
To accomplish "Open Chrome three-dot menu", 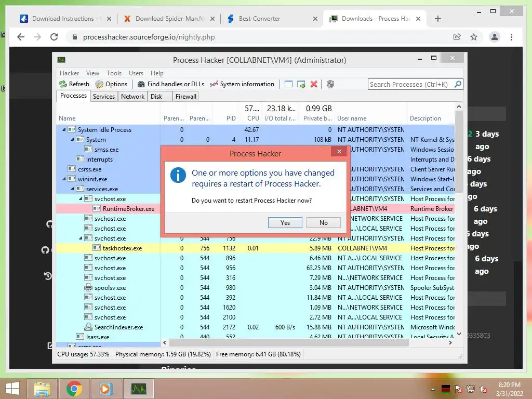I will click(x=511, y=37).
